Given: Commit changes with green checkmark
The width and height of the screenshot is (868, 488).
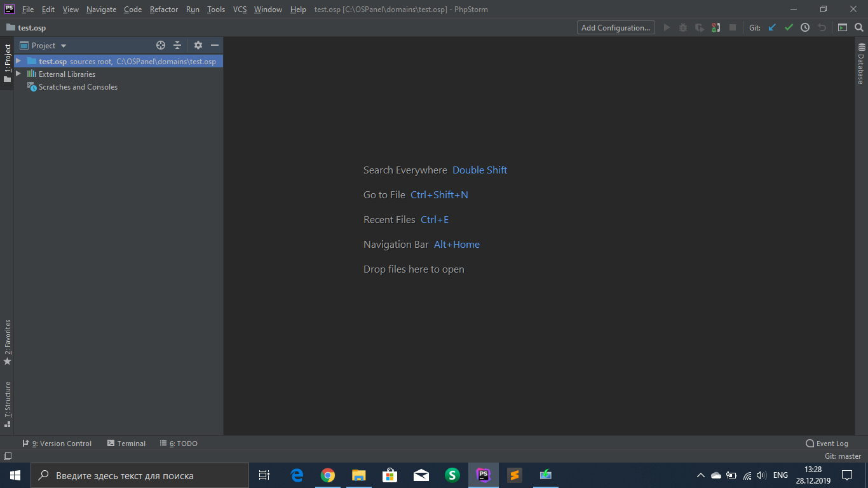Looking at the screenshot, I should tap(789, 27).
